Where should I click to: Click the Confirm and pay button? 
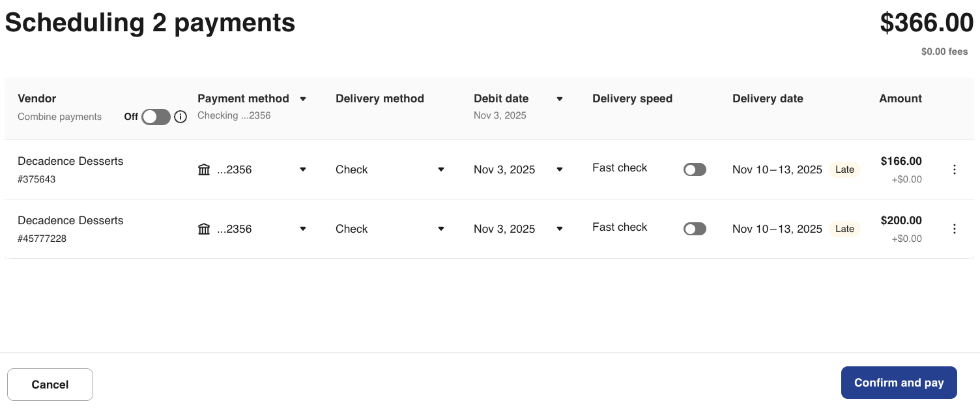coord(899,383)
